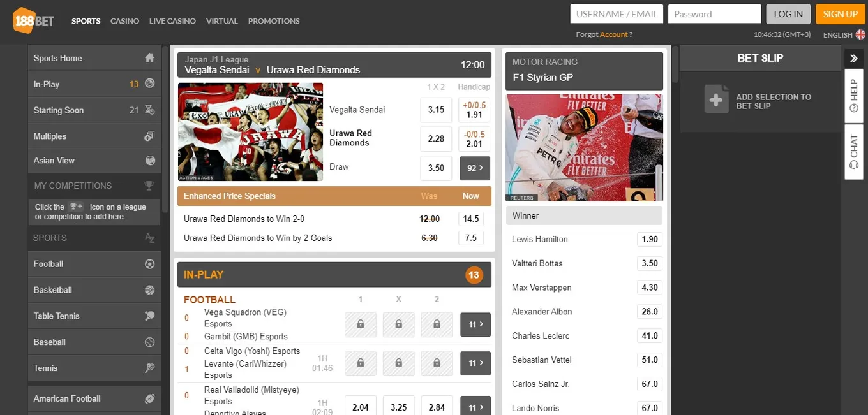Select Lewis Hamilton odds 1.90

click(x=650, y=239)
